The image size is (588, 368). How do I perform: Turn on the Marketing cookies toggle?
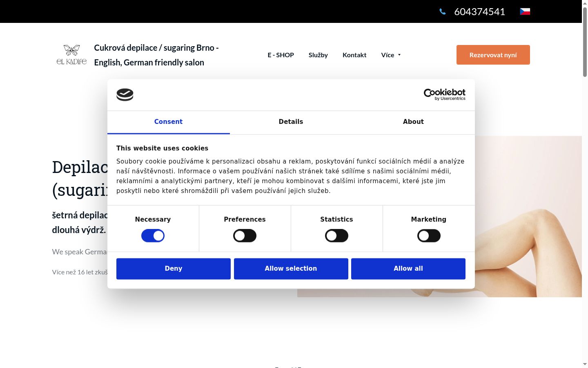tap(429, 236)
